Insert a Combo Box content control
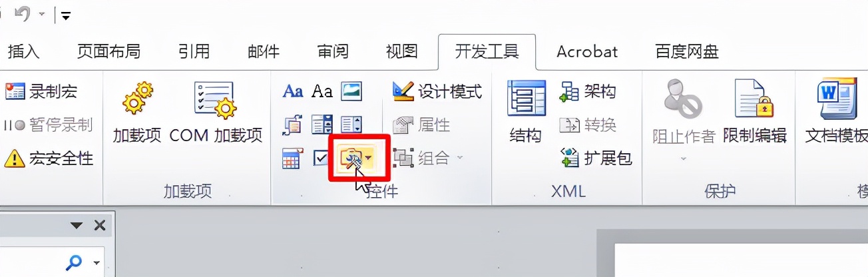 [x=322, y=125]
